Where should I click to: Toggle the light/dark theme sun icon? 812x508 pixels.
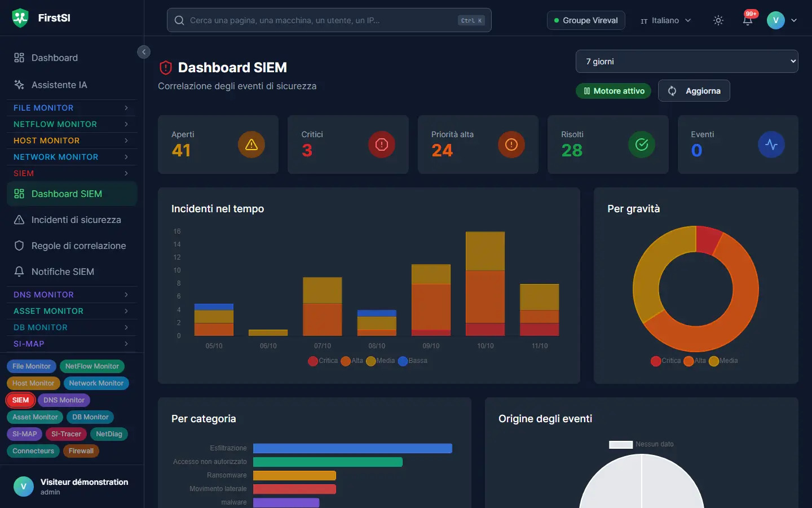[718, 20]
